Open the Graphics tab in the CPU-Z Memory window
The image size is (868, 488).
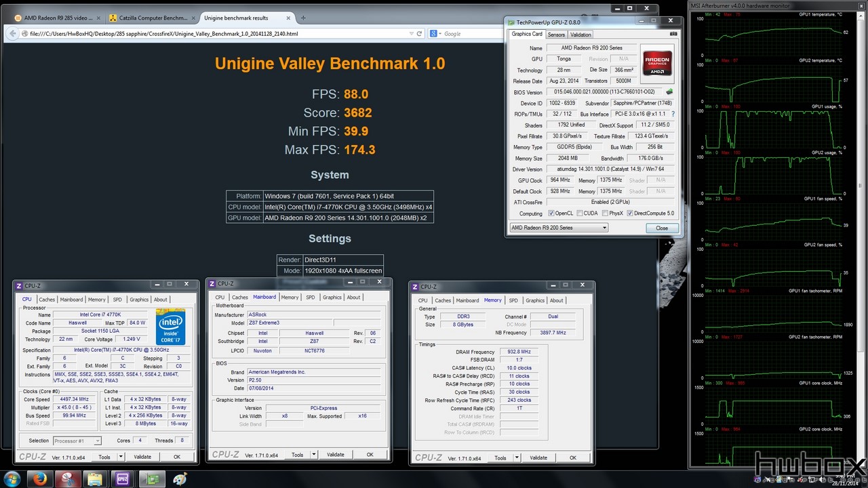tap(535, 300)
